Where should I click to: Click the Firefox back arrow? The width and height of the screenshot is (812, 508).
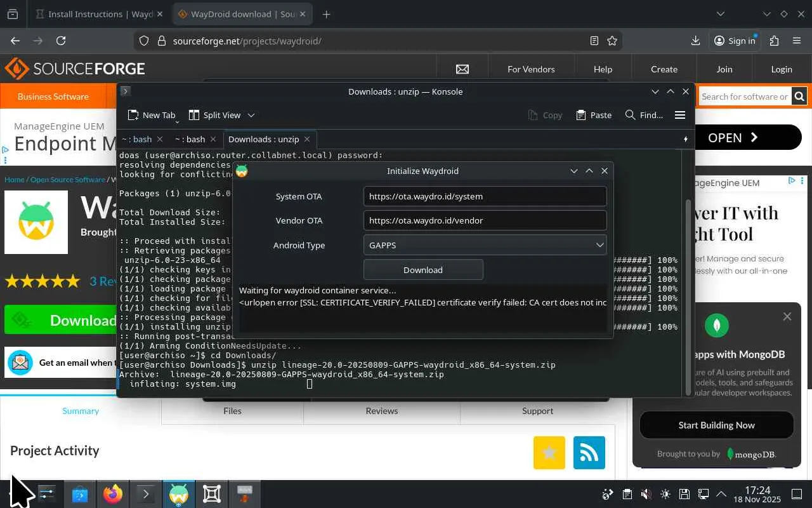click(15, 41)
